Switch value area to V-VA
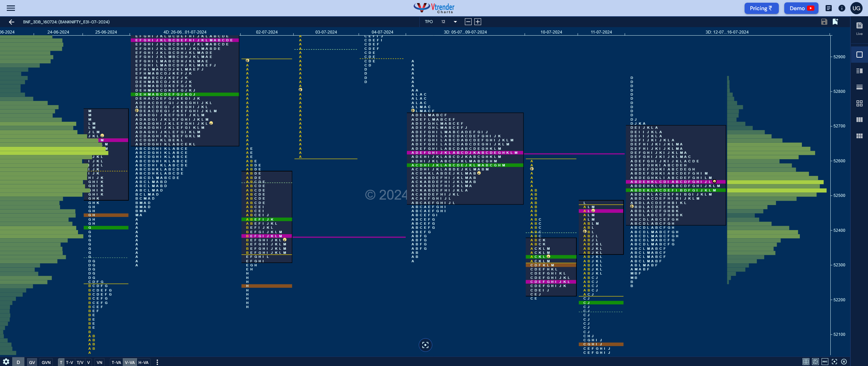The height and width of the screenshot is (366, 868). click(x=130, y=362)
